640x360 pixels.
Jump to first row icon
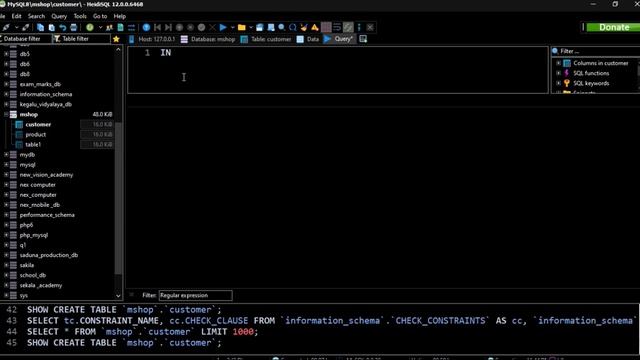coord(157,27)
